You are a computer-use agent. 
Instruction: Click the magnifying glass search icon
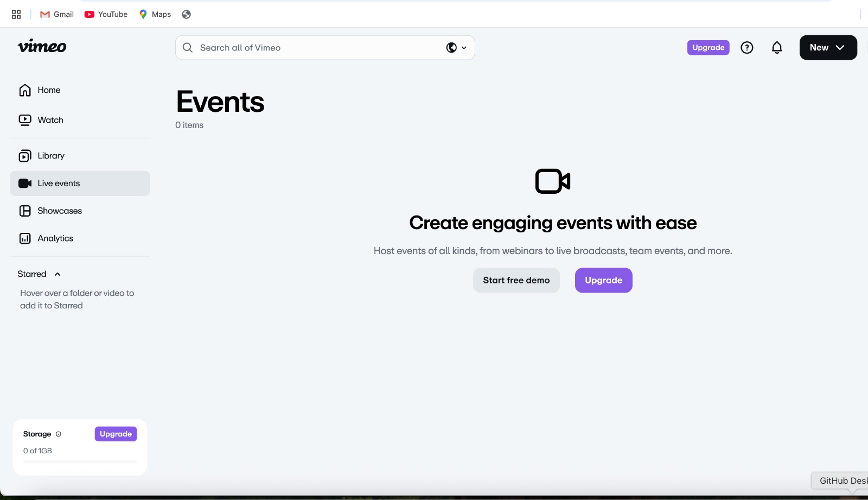188,48
